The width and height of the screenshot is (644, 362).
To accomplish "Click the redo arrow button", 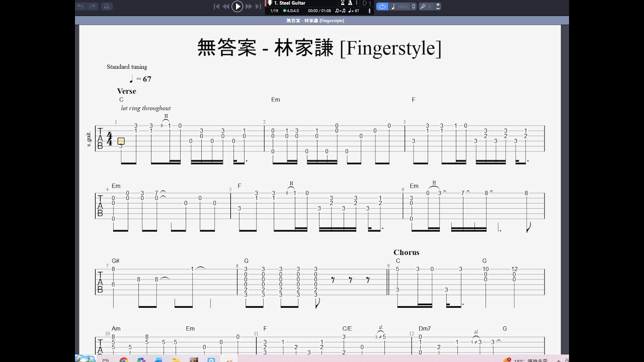I will click(93, 7).
